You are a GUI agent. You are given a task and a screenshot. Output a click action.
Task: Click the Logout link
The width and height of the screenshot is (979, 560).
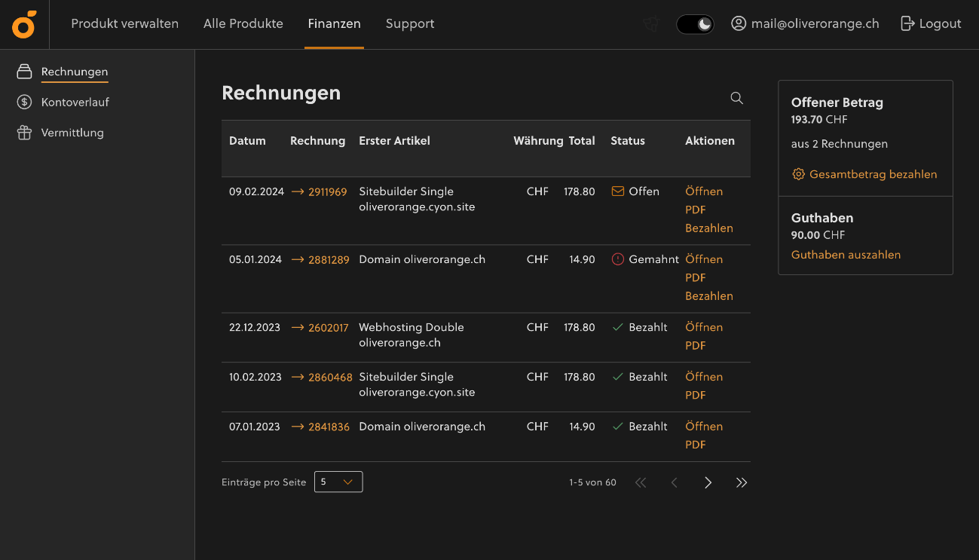[940, 23]
